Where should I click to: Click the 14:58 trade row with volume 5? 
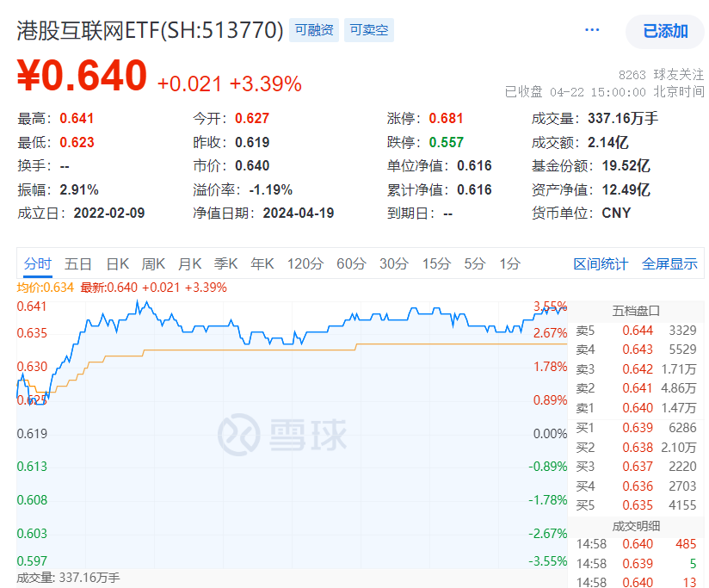click(x=636, y=564)
